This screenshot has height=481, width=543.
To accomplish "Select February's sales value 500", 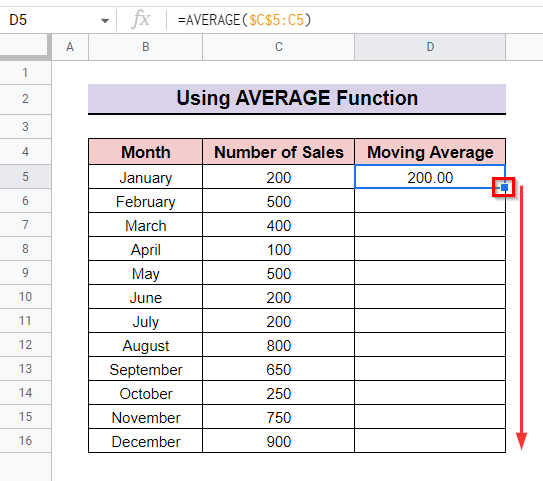I will coord(279,201).
